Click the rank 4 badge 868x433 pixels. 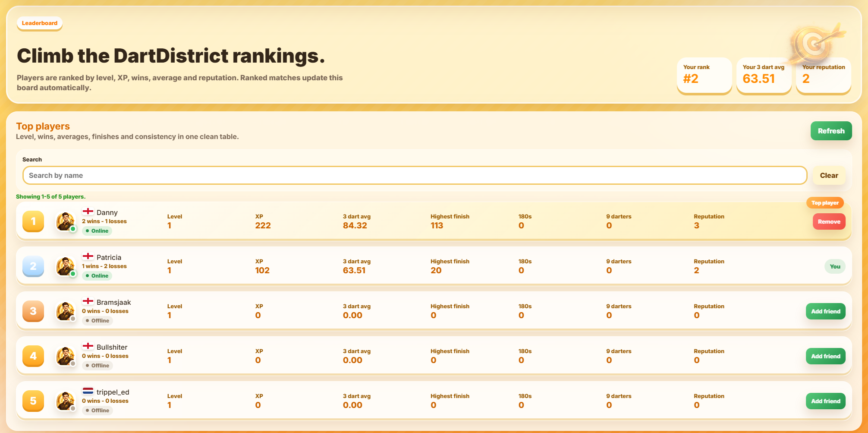coord(33,356)
